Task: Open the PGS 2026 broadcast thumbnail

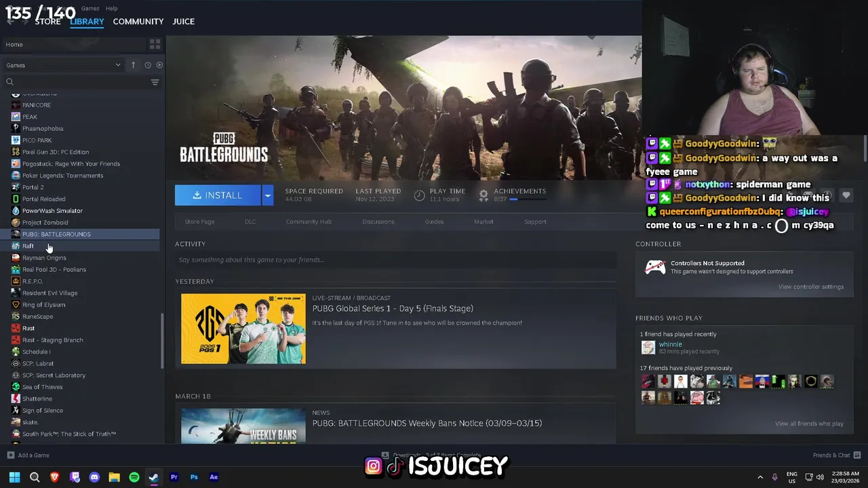Action: click(x=243, y=329)
